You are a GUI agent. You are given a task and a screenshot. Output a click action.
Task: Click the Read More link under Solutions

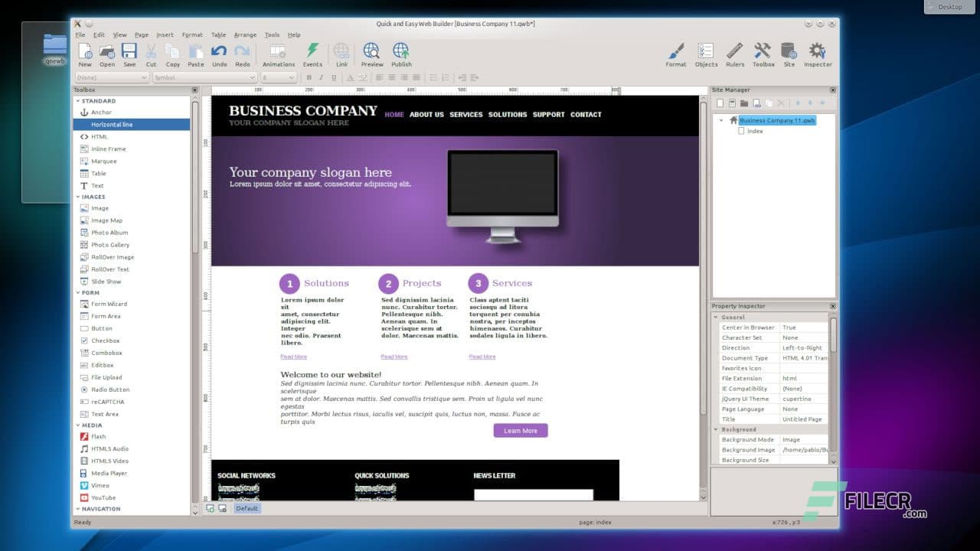[x=293, y=356]
